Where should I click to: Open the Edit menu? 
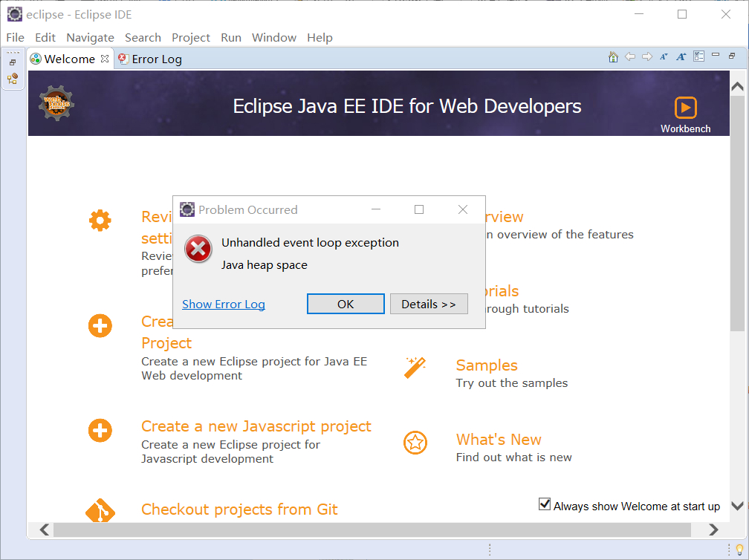[x=45, y=37]
